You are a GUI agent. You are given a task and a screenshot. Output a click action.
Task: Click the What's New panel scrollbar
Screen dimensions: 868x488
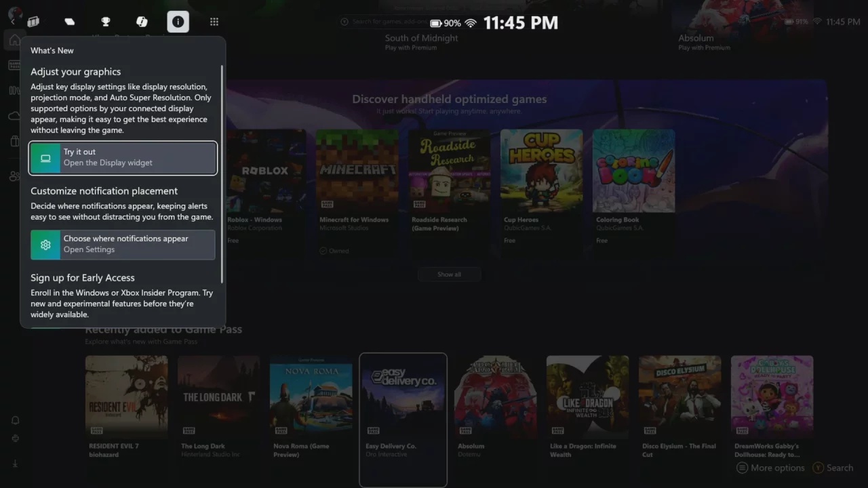pyautogui.click(x=222, y=169)
